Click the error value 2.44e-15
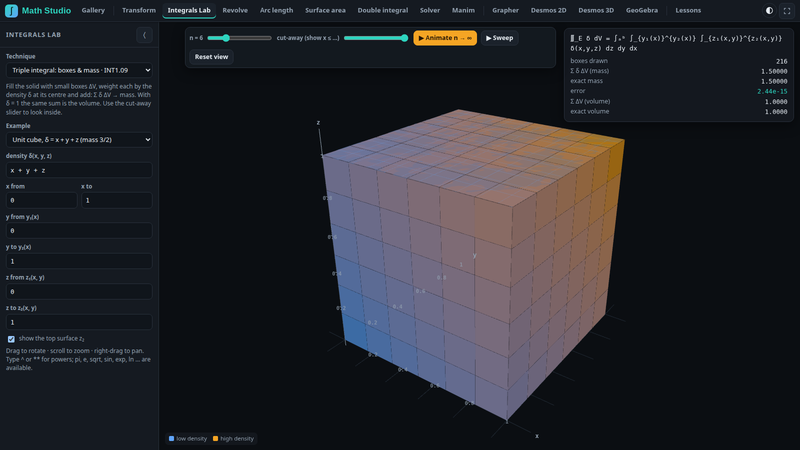This screenshot has width=800, height=450. [x=772, y=91]
